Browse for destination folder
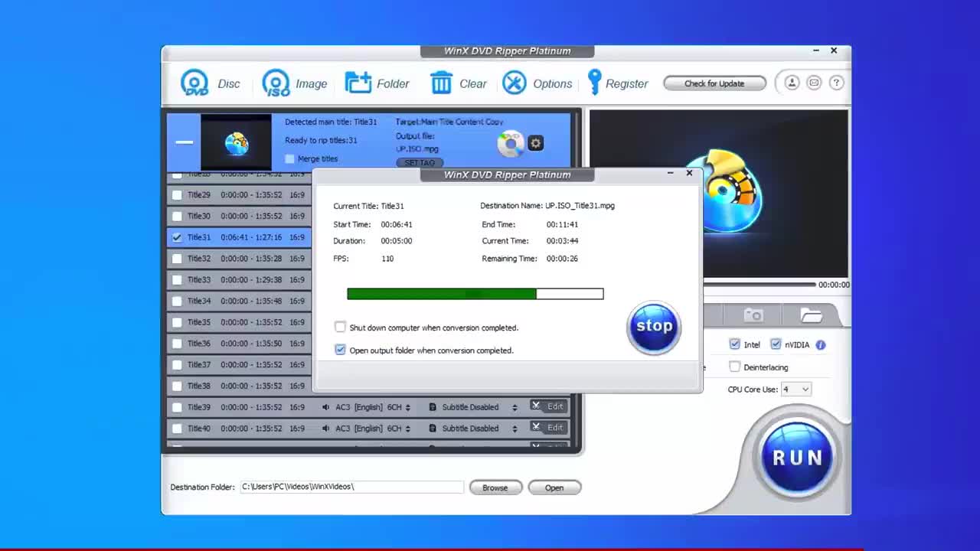The height and width of the screenshot is (551, 980). pos(495,487)
